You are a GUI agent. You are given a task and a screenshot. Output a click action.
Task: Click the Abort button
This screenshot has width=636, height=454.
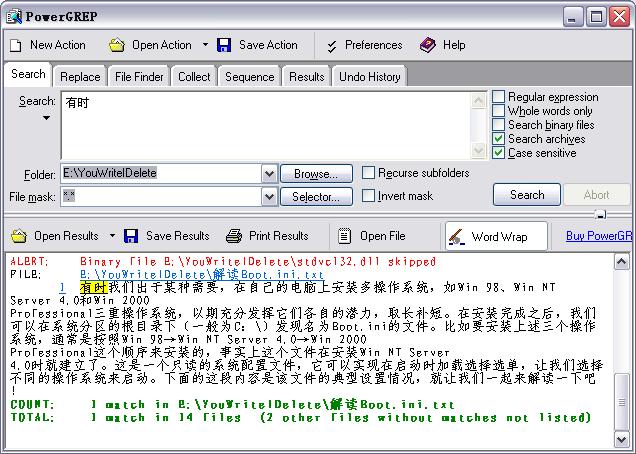click(596, 195)
